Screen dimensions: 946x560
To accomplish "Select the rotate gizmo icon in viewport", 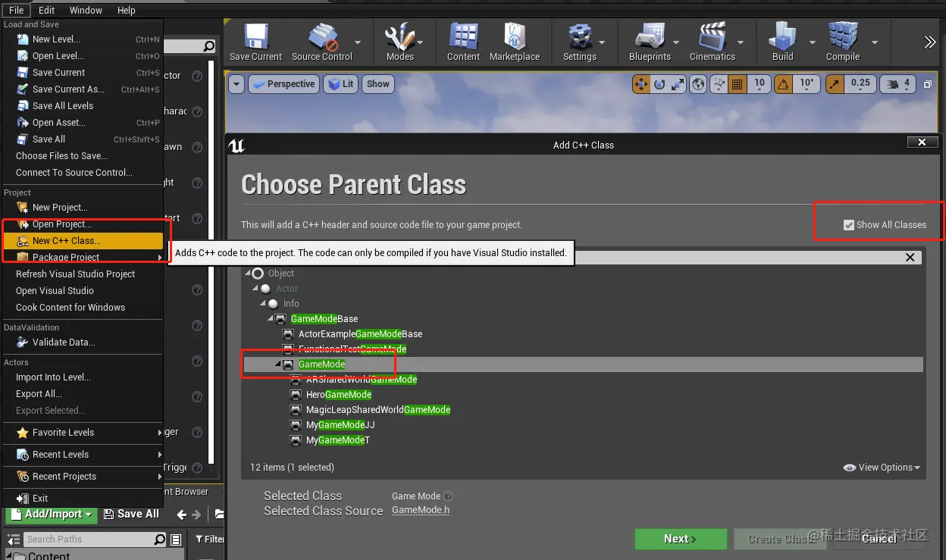I will coord(659,84).
